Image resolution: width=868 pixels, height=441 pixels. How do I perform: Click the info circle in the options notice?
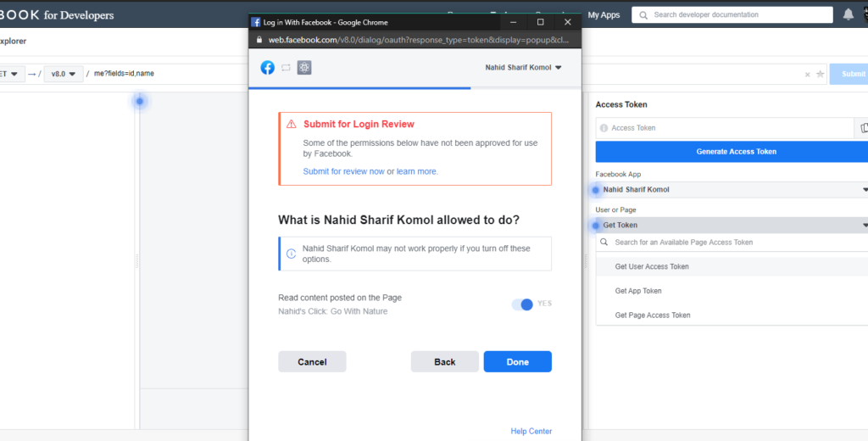292,254
